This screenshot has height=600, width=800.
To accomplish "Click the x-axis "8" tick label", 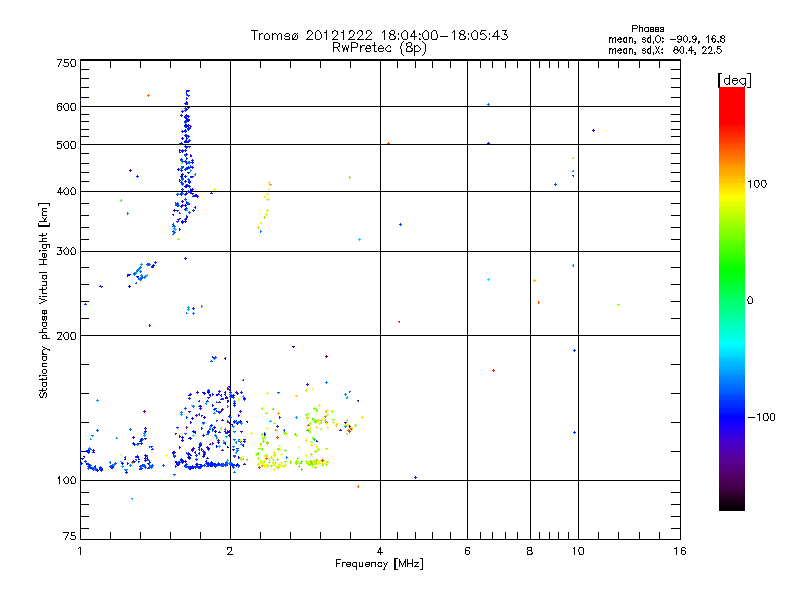I will pos(530,551).
